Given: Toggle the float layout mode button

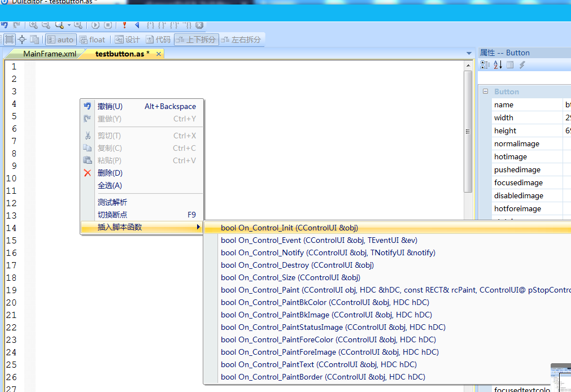Looking at the screenshot, I should tap(92, 40).
